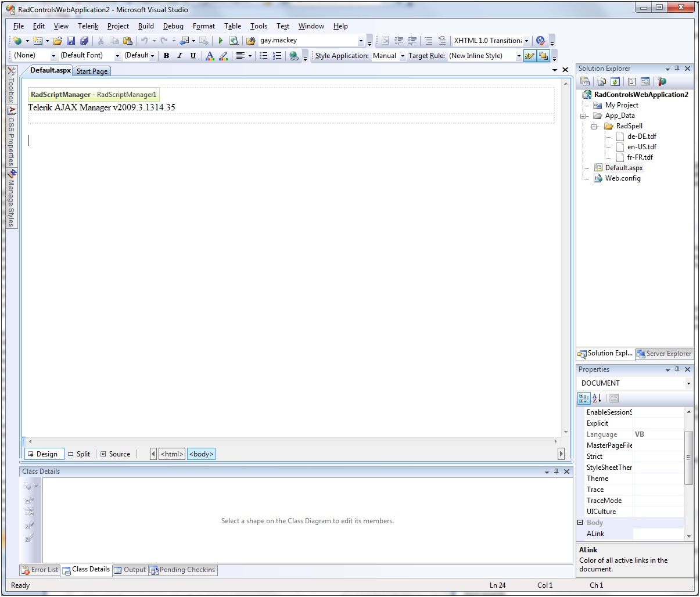The image size is (700, 597).
Task: Click the text alignment icon
Action: tap(240, 56)
